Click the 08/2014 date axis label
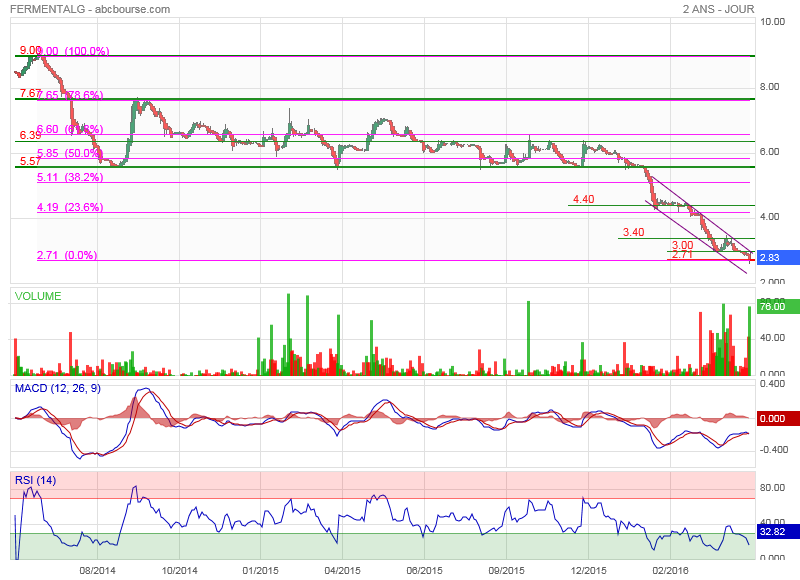Viewport: 800px width, 580px height. point(97,570)
